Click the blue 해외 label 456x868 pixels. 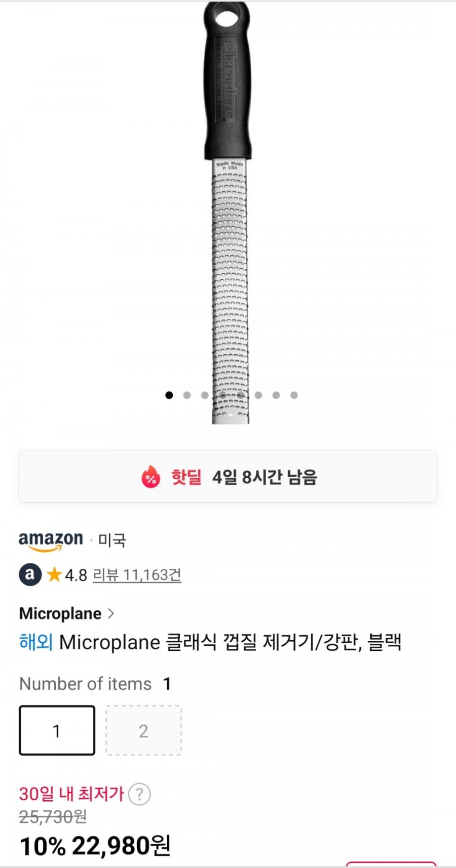[x=36, y=642]
